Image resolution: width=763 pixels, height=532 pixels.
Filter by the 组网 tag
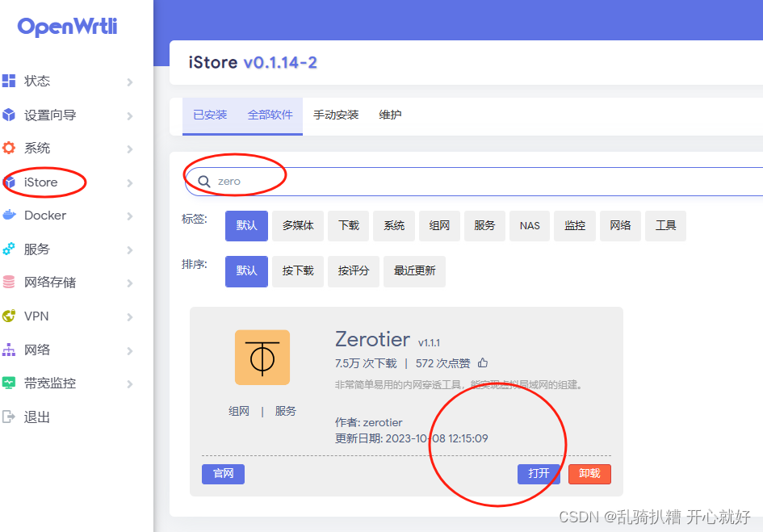coord(439,225)
